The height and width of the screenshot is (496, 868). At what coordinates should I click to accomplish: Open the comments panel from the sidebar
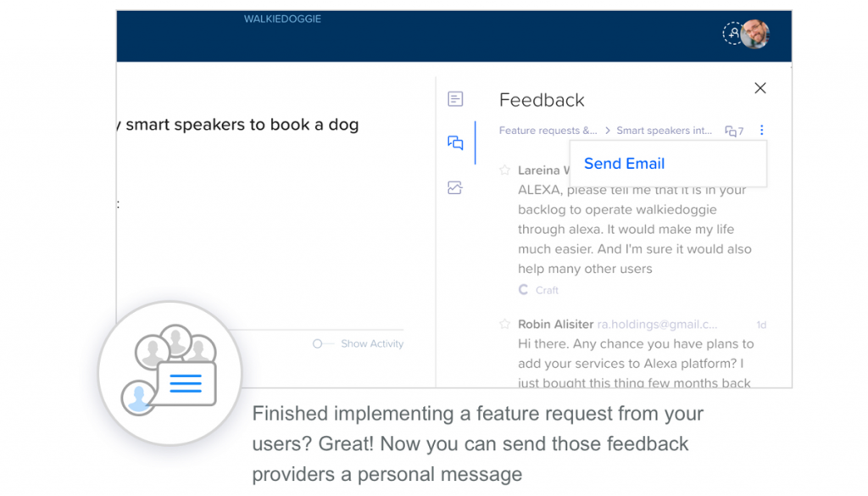click(455, 142)
